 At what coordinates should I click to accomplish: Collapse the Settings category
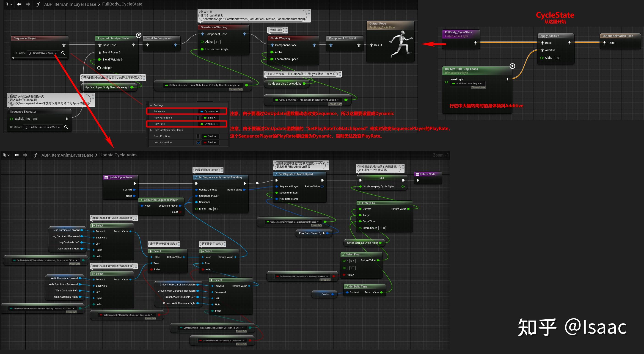point(151,105)
